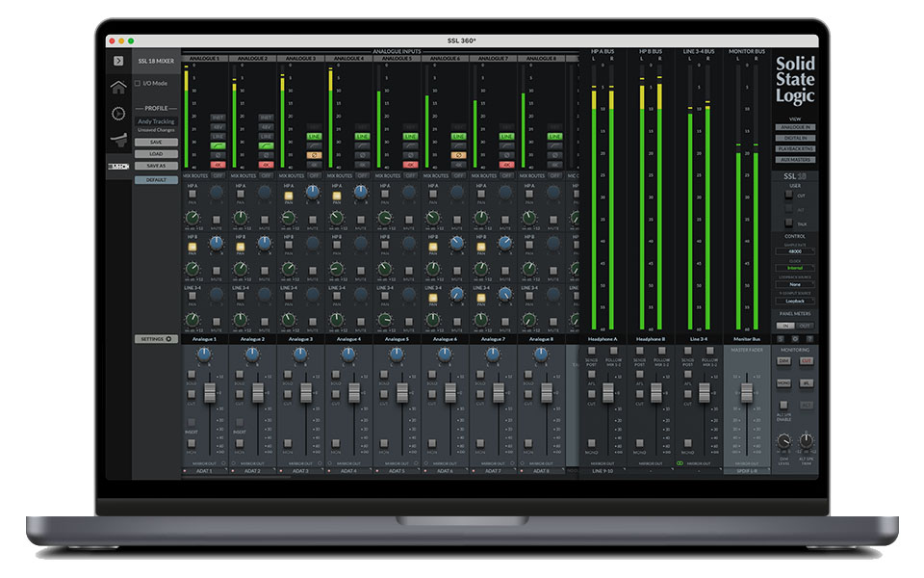
Task: Open the Clock Internal dropdown
Action: tap(795, 269)
